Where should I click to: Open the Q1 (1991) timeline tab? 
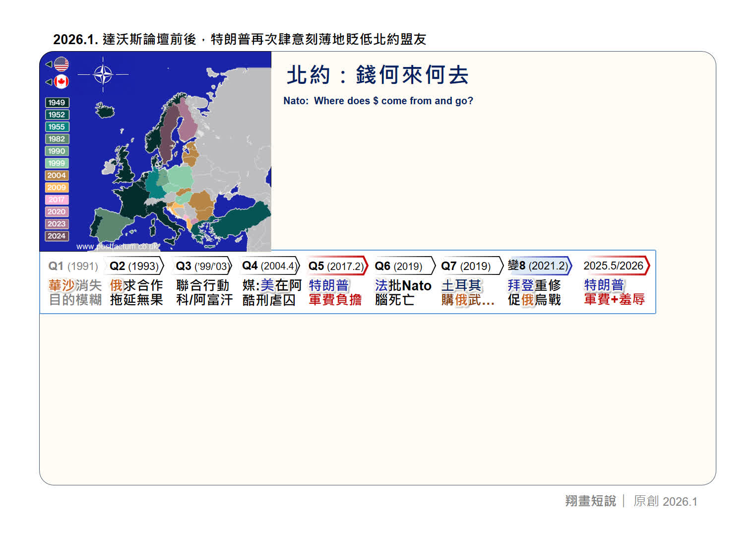click(x=73, y=267)
